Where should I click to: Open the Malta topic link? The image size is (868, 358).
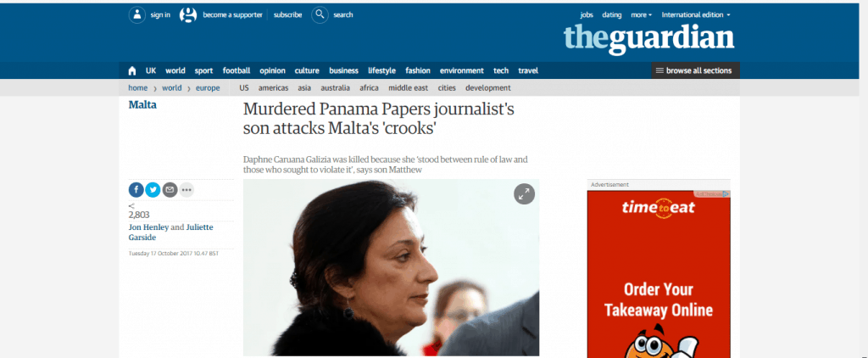[142, 104]
